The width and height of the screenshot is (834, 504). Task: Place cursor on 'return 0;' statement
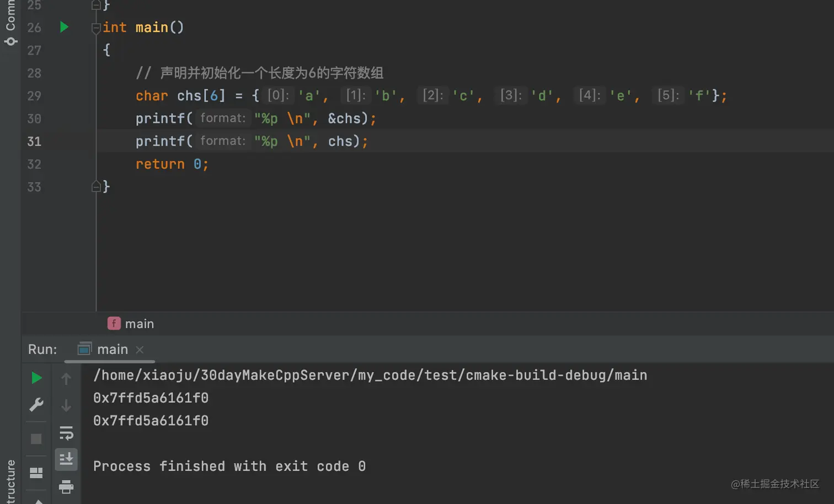pos(172,164)
